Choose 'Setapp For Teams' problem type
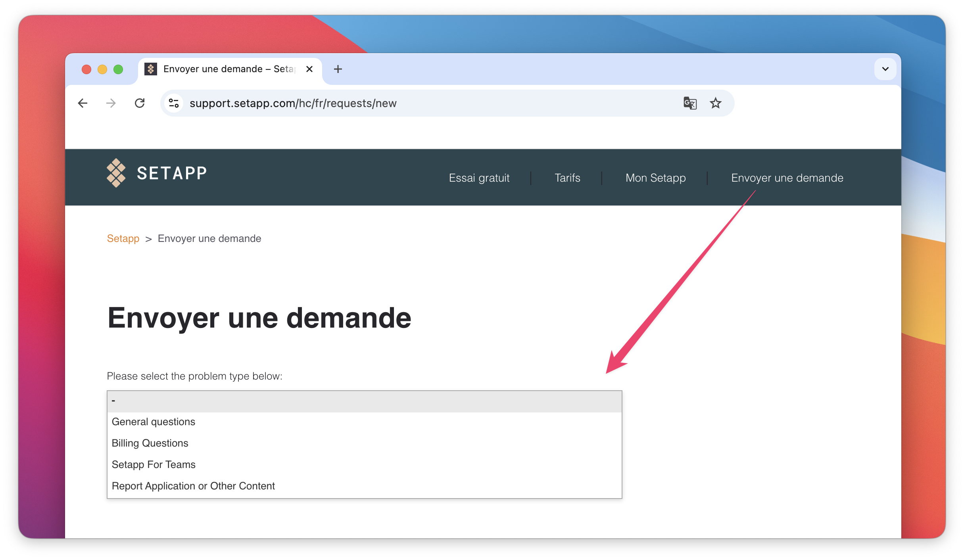Viewport: 964px width, 560px height. [x=364, y=464]
